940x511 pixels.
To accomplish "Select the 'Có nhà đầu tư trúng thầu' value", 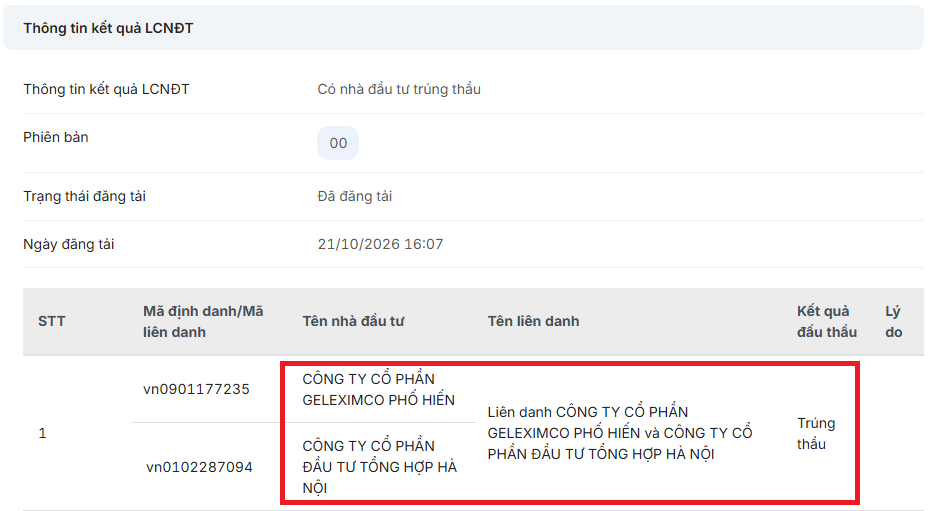I will click(399, 89).
